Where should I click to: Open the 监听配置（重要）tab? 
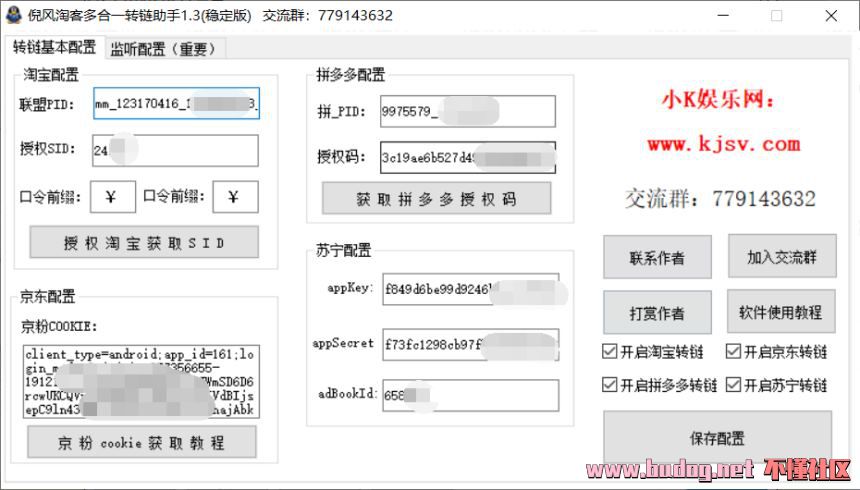[164, 49]
